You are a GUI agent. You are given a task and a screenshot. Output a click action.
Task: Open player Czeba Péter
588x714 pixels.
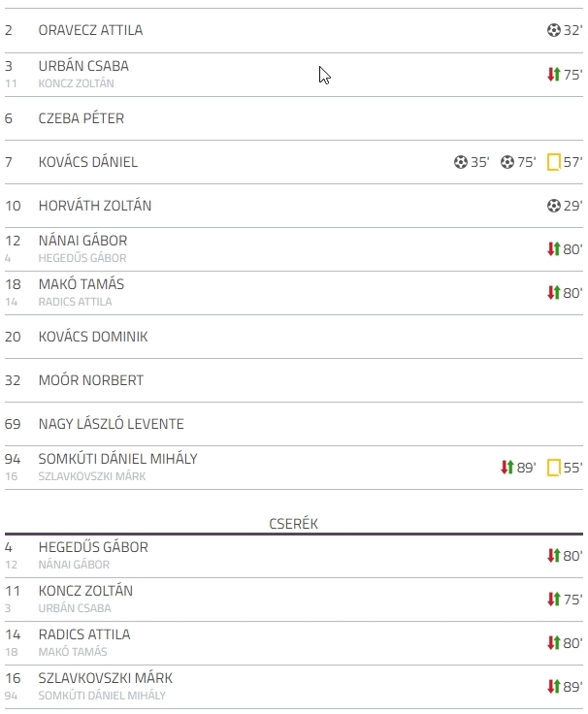tap(82, 118)
